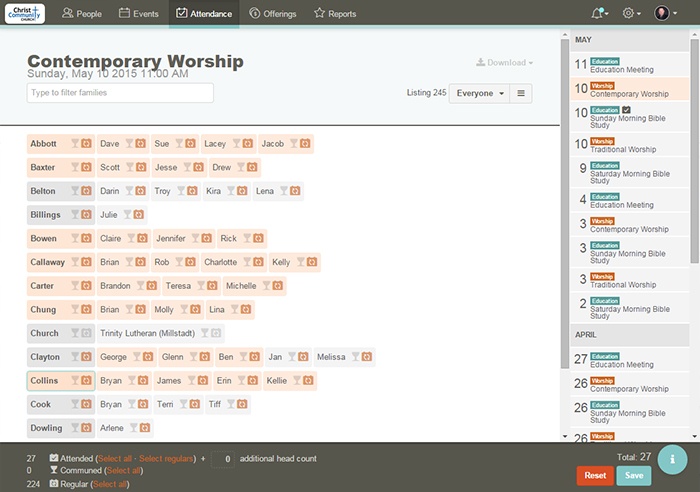Click the regular attender icon for Abbott family

click(x=87, y=144)
